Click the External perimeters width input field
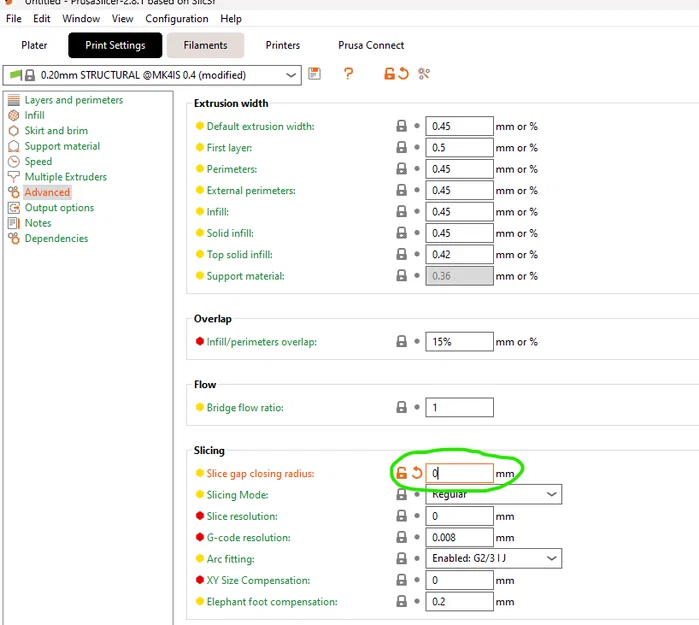Viewport: 699px width, 625px height. click(x=460, y=190)
